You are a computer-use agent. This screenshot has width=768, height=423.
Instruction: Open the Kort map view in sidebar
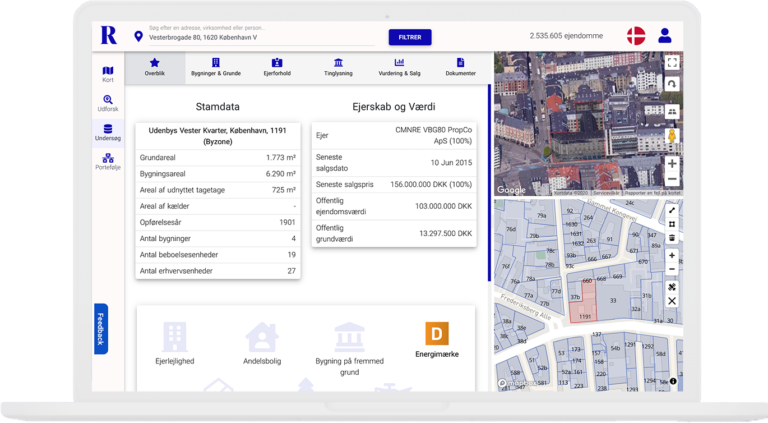pyautogui.click(x=108, y=73)
